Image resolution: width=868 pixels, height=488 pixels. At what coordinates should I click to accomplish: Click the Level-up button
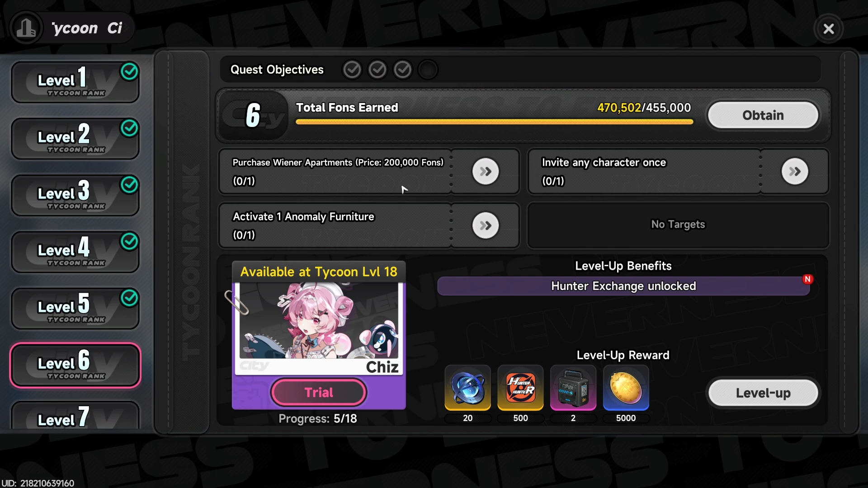(x=763, y=393)
